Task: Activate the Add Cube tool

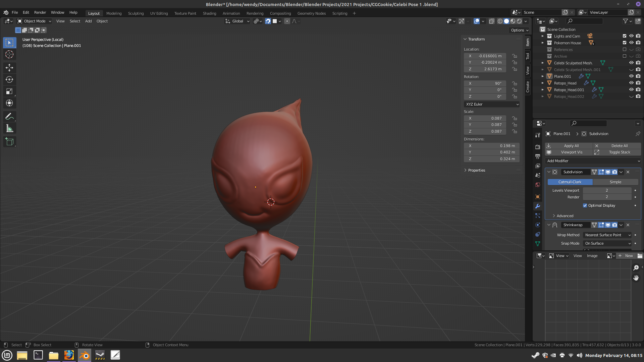Action: 9,141
